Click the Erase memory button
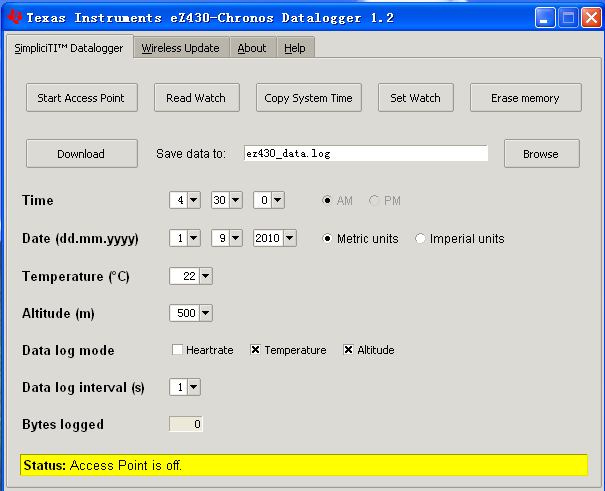The image size is (605, 491). coord(525,98)
